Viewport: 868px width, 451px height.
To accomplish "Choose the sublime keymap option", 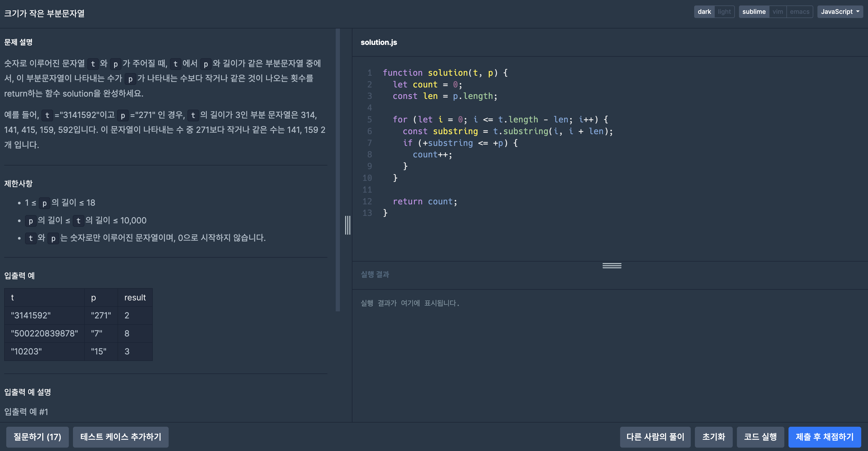I will click(754, 12).
